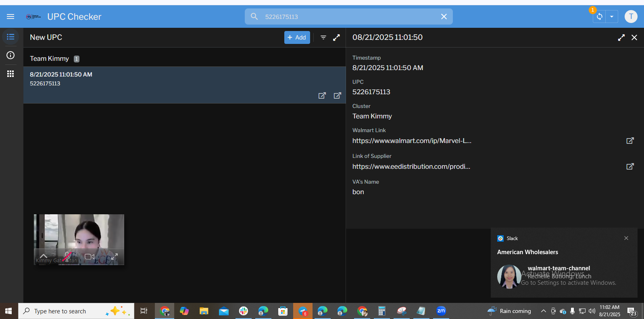Open the filter options icon
This screenshot has height=319, width=644.
[323, 37]
